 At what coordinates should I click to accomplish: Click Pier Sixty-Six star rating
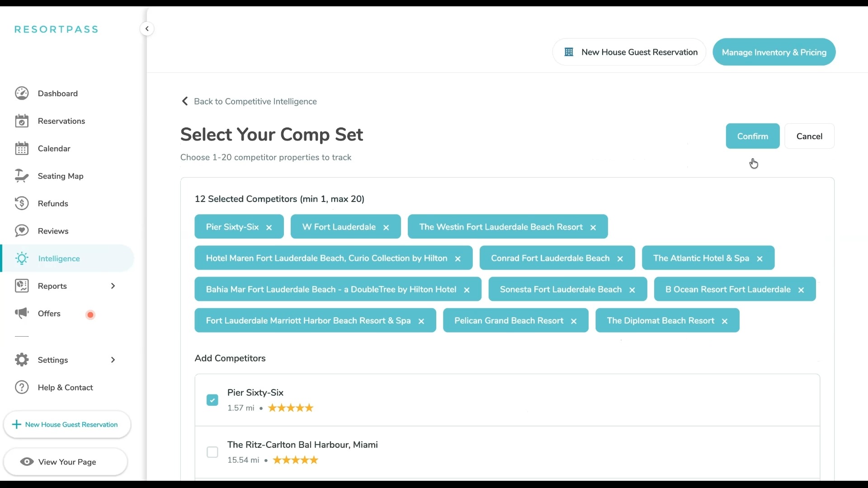pos(290,408)
